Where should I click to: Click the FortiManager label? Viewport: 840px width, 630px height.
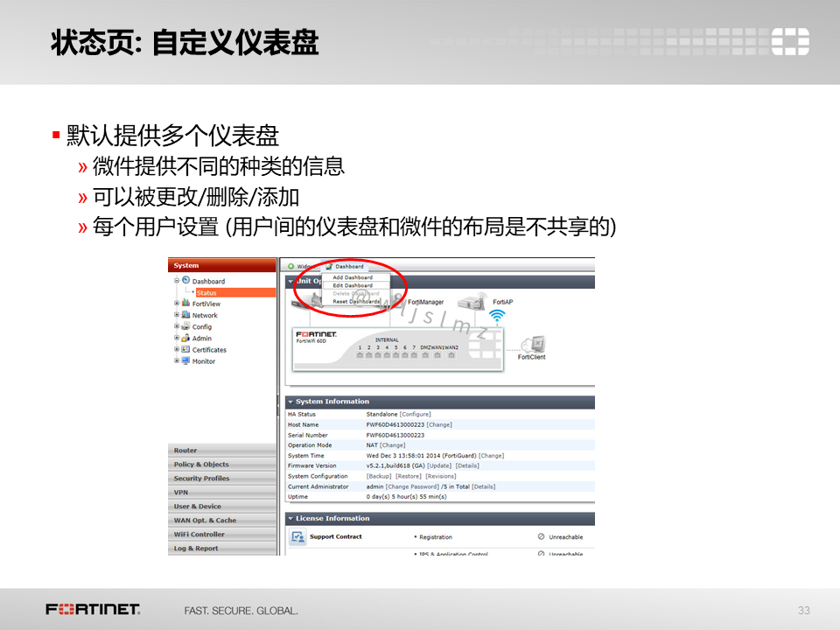coord(426,302)
